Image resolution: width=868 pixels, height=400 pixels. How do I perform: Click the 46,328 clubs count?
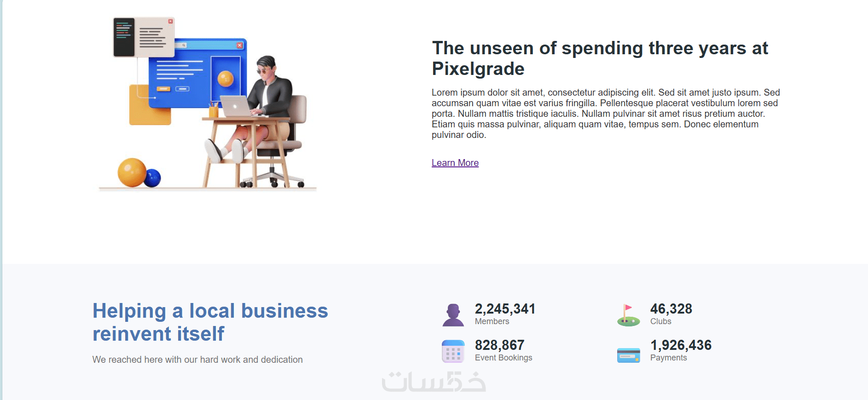point(671,309)
